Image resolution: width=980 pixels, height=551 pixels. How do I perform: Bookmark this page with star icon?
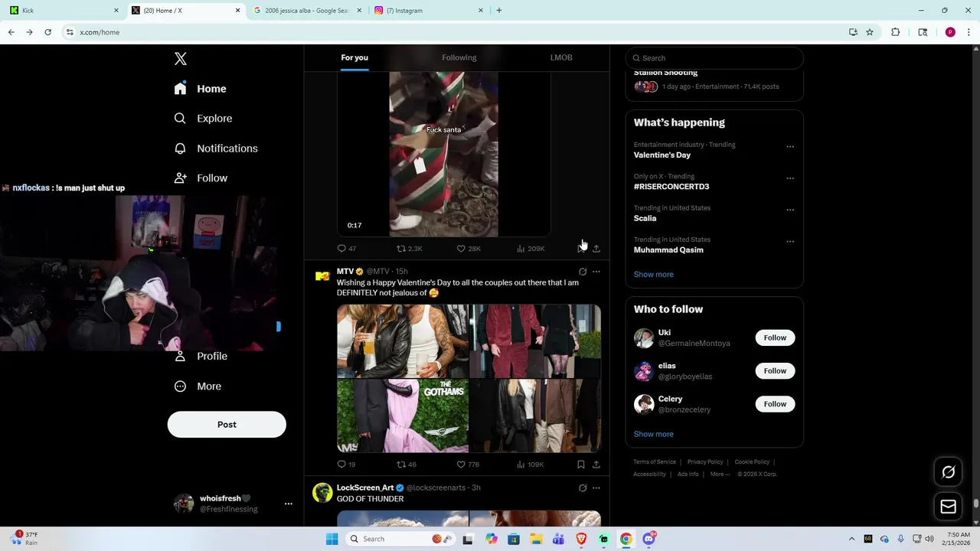(x=870, y=32)
